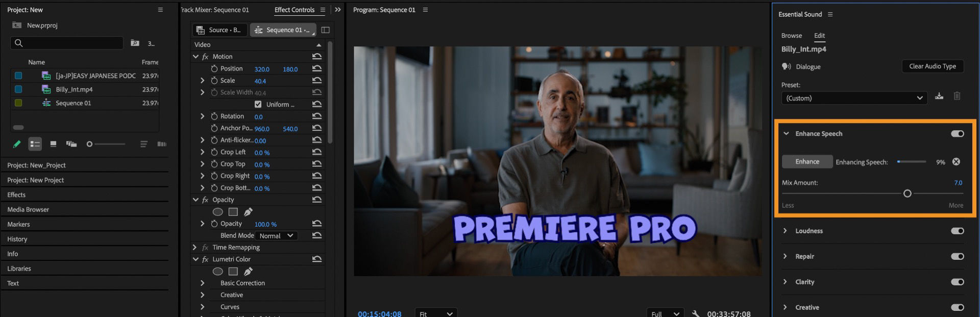Toggle the Repair switch

pos(957,256)
